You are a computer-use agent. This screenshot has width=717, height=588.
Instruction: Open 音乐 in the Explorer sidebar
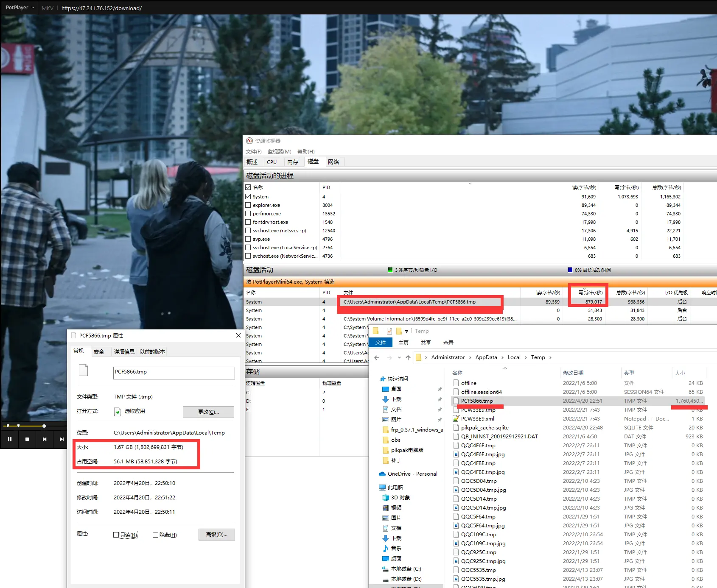(392, 549)
